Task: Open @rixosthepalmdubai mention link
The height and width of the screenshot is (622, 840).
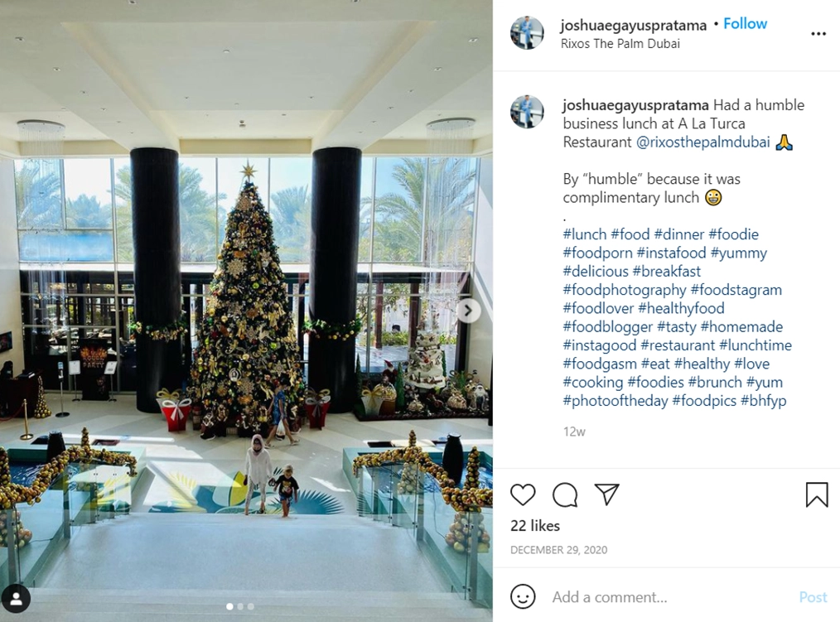Action: 702,142
